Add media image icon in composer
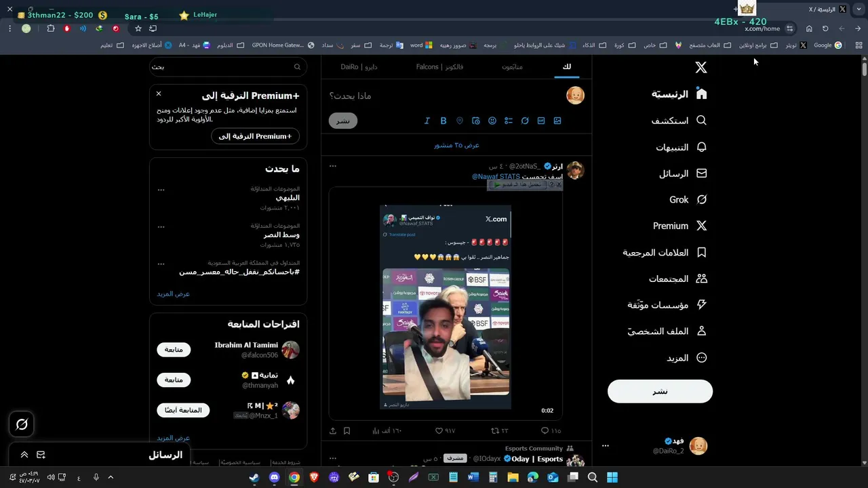This screenshot has height=488, width=868. click(557, 121)
